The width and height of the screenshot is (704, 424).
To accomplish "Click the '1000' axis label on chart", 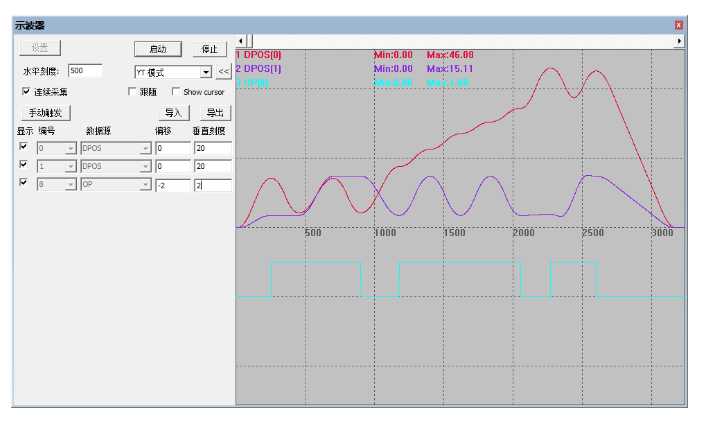I will (x=386, y=233).
